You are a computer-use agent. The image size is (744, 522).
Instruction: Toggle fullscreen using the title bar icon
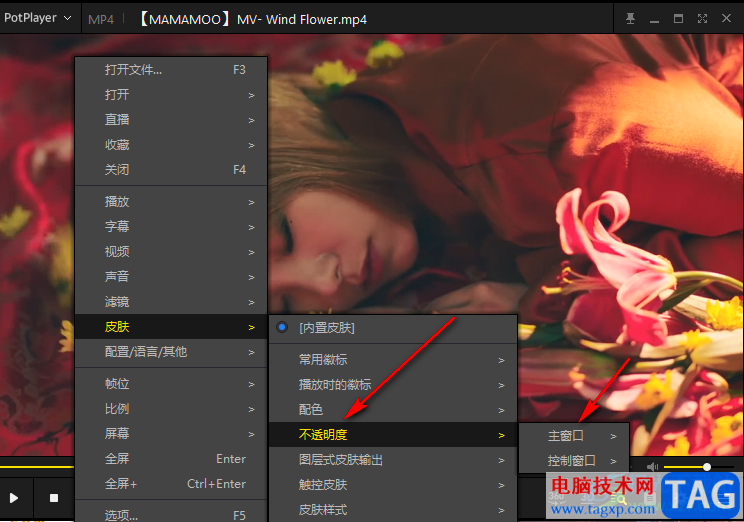[702, 19]
